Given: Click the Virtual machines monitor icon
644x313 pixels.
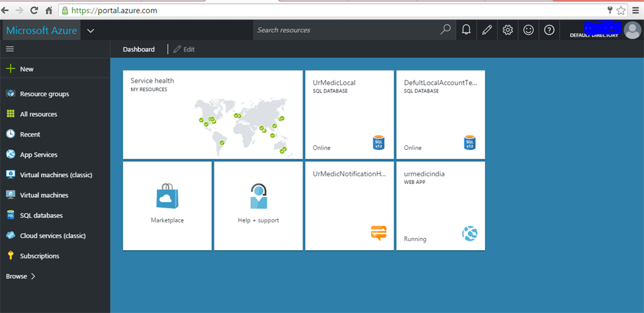Looking at the screenshot, I should [x=11, y=195].
